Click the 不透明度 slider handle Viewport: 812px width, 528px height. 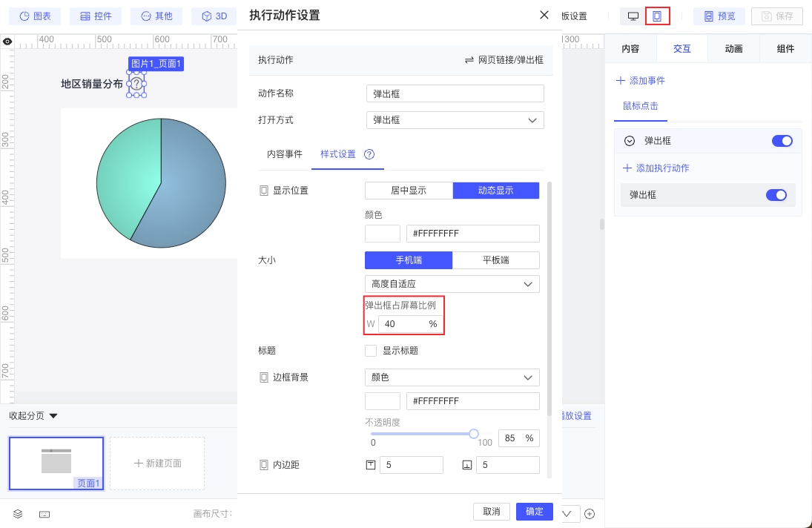pos(474,434)
